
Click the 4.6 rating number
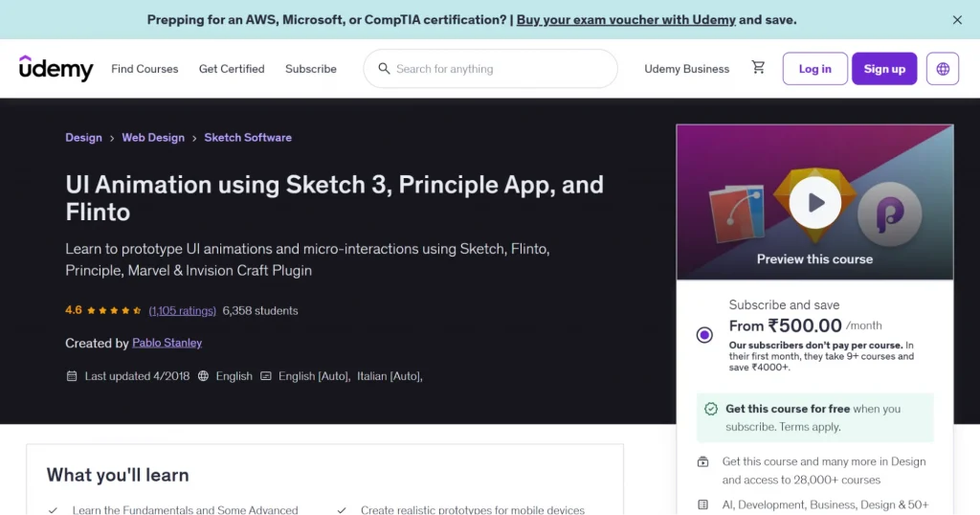pos(73,310)
